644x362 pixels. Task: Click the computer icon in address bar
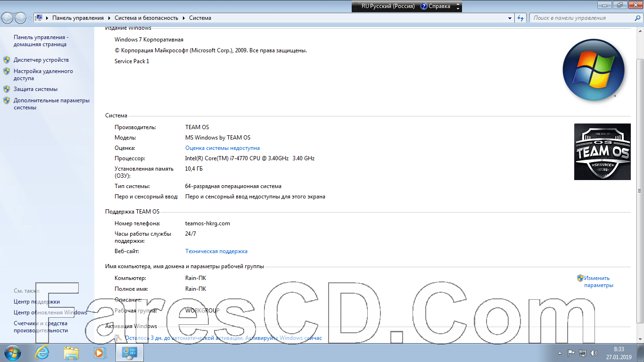[39, 18]
